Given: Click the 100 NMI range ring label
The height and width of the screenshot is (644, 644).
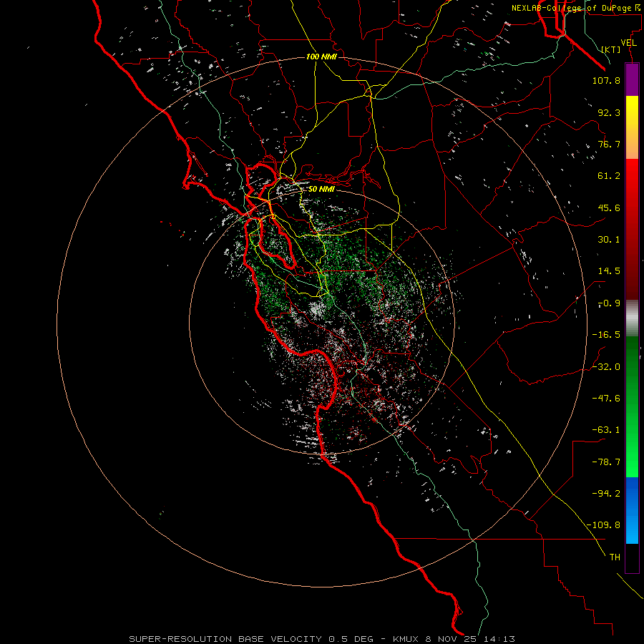Looking at the screenshot, I should pos(321,57).
